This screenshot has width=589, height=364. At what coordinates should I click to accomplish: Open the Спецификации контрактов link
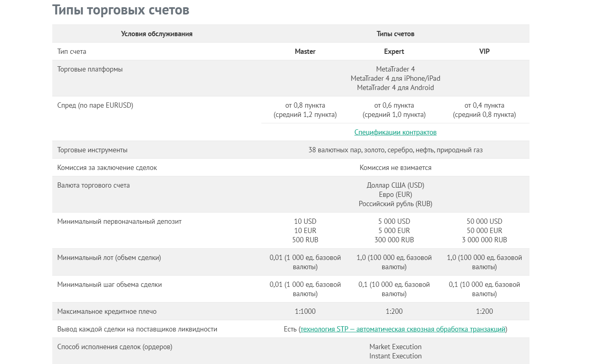[x=395, y=132]
